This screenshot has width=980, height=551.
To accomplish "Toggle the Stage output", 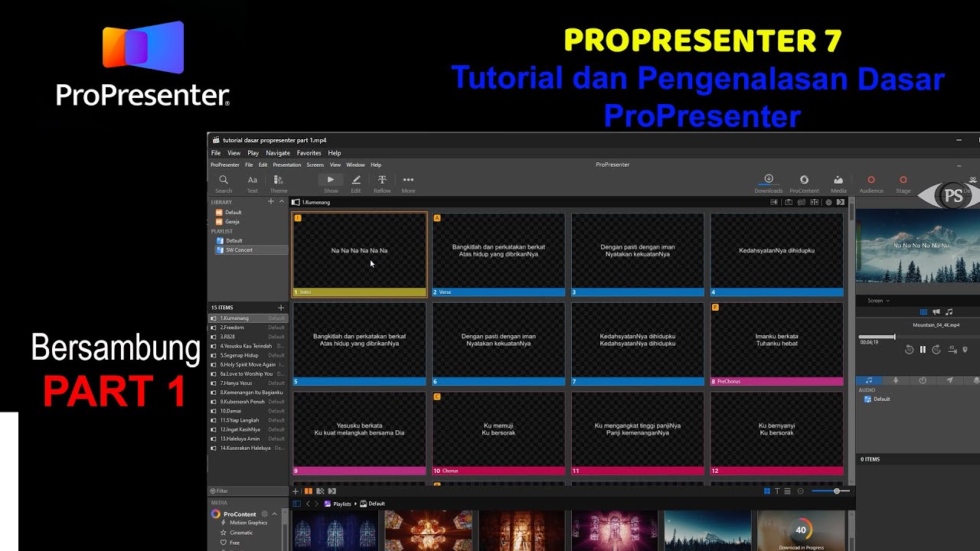I will tap(903, 184).
